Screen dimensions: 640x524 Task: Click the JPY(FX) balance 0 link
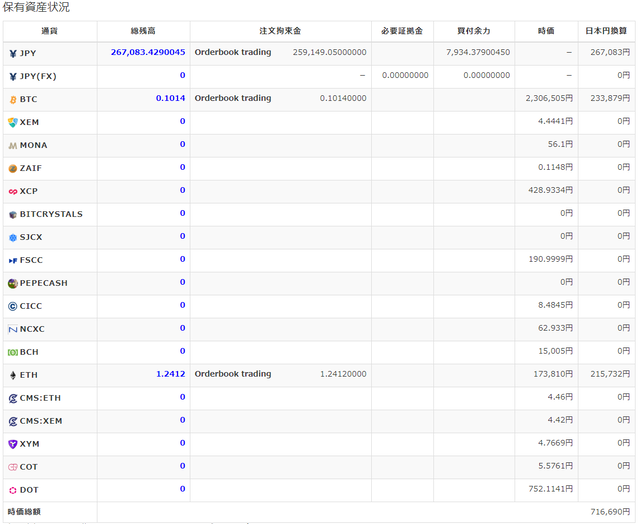(x=182, y=75)
